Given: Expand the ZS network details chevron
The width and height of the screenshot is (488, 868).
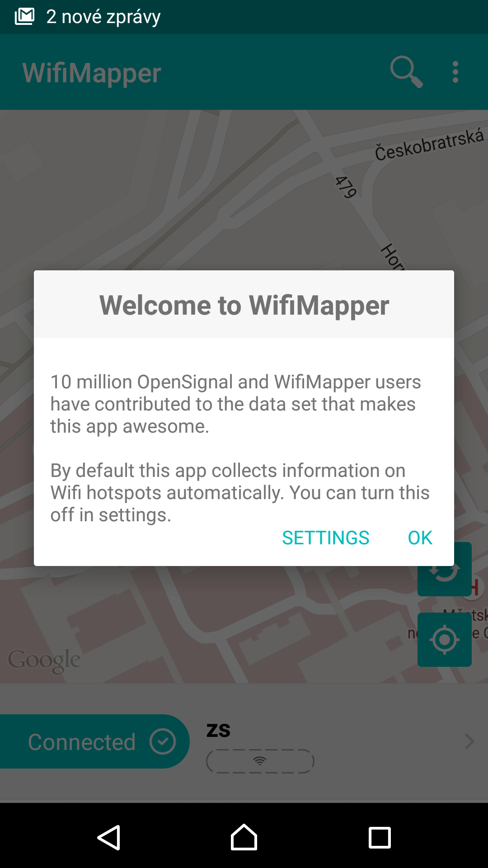Looking at the screenshot, I should point(470,741).
